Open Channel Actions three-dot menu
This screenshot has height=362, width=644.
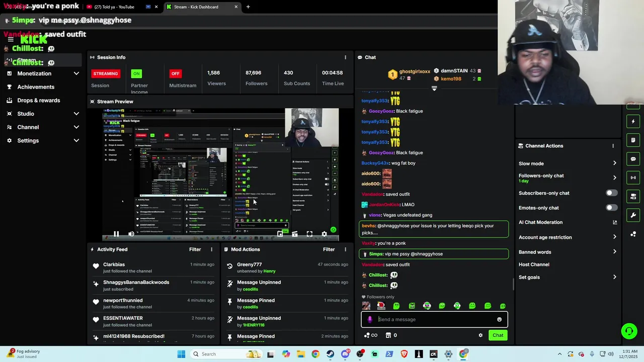(613, 146)
